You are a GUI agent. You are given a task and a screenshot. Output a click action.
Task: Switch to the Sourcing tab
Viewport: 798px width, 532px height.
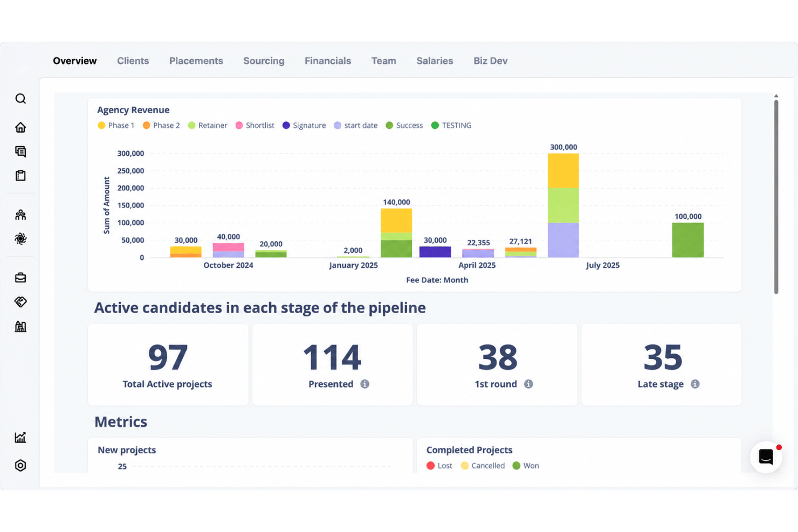[264, 61]
